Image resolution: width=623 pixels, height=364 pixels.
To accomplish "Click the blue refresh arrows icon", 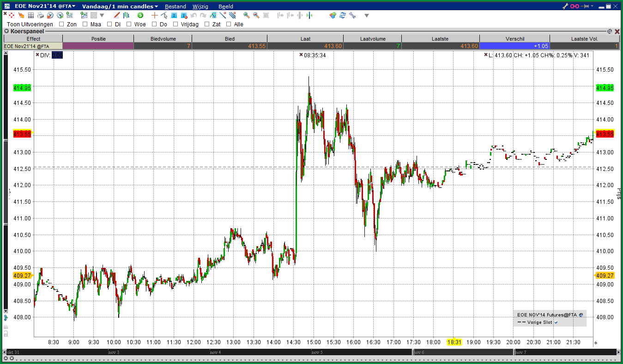I will pos(343,15).
